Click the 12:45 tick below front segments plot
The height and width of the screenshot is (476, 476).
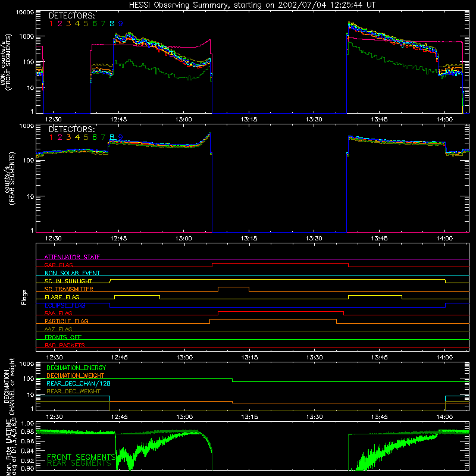[118, 120]
